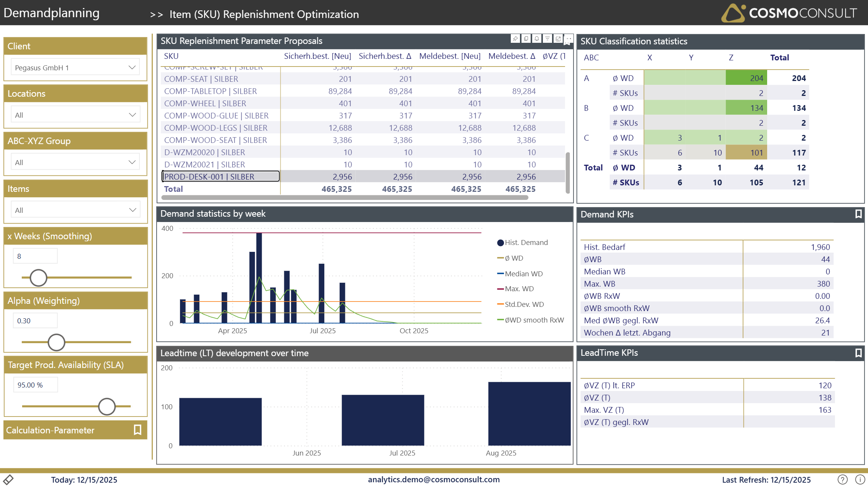Click the x Weeks smoothing value field
This screenshot has width=868, height=488.
[35, 256]
